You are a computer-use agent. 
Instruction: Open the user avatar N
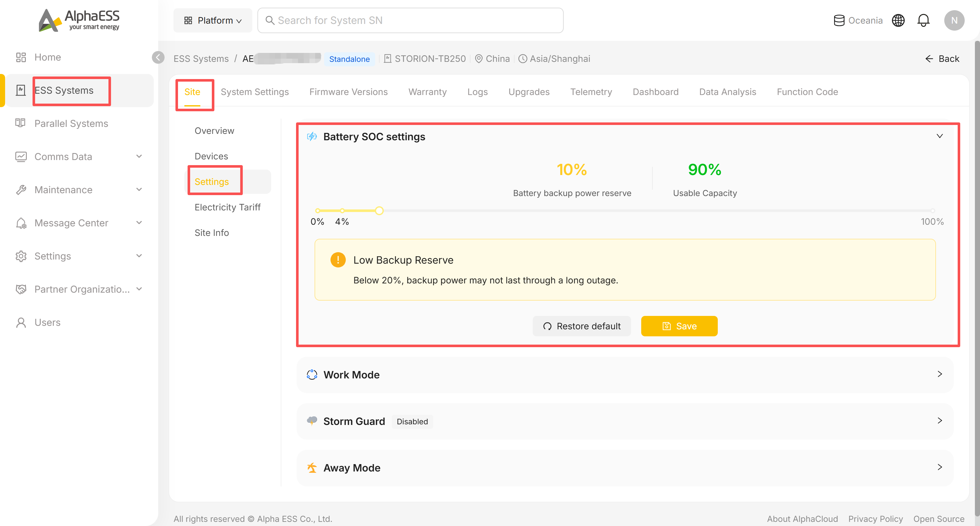point(954,20)
